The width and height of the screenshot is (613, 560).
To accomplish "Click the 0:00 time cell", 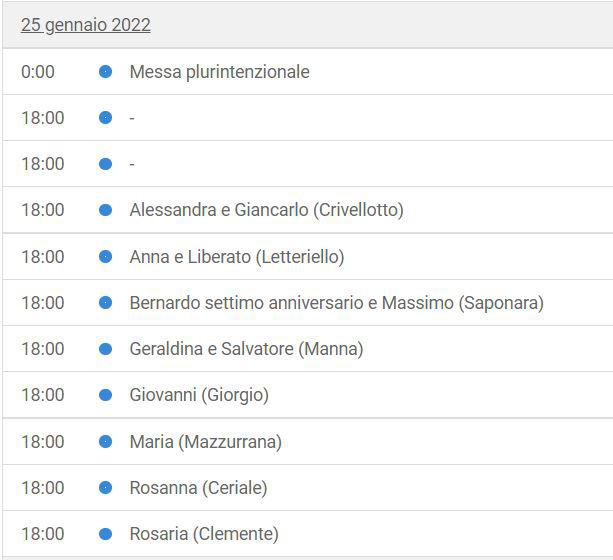I will pyautogui.click(x=38, y=72).
